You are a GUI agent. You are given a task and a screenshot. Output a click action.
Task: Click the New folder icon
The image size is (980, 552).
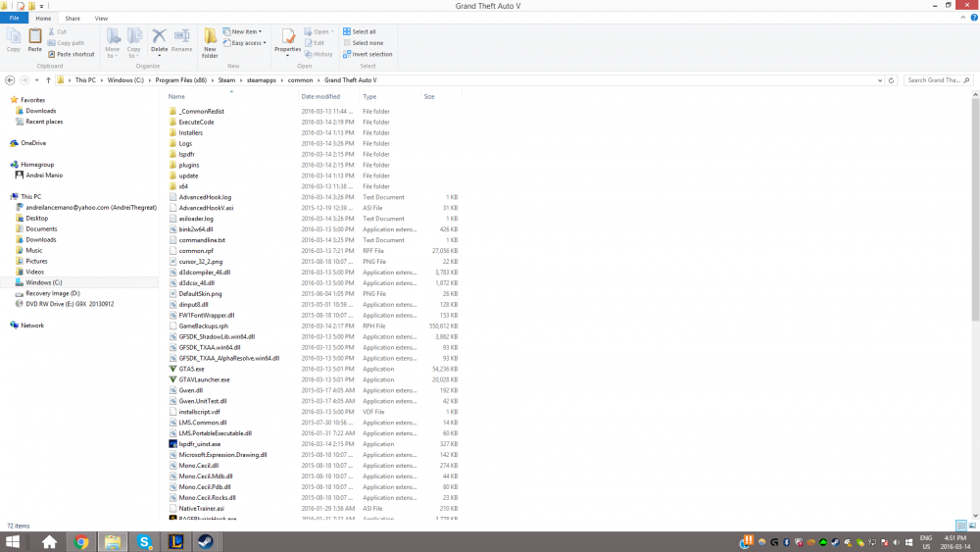(x=210, y=43)
